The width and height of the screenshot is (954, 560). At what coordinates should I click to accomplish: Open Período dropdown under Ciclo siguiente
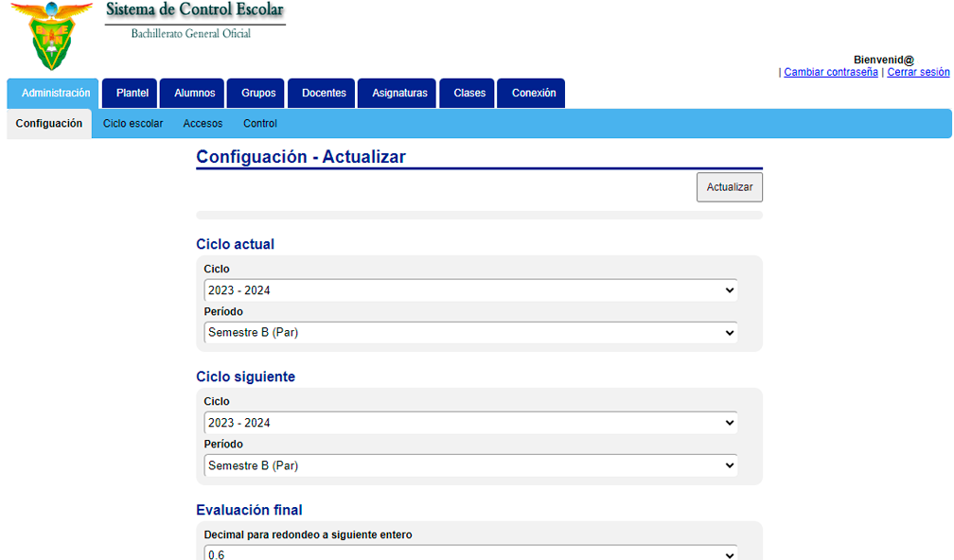click(471, 465)
